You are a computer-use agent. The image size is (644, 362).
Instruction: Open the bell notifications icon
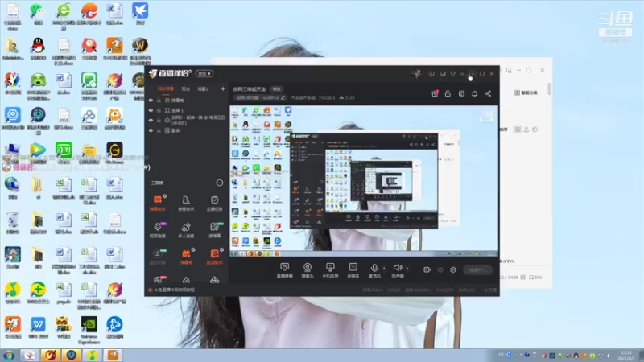click(474, 93)
